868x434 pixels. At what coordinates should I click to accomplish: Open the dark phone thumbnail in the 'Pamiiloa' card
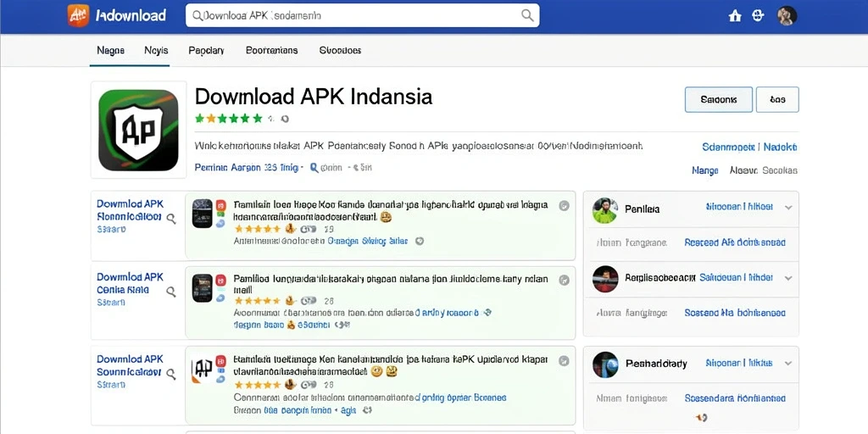coord(203,288)
